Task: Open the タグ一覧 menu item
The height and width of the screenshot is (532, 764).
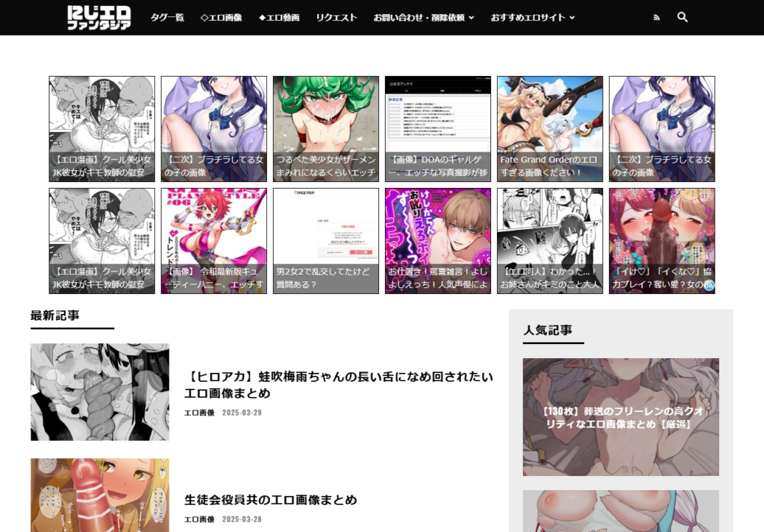Action: click(167, 18)
